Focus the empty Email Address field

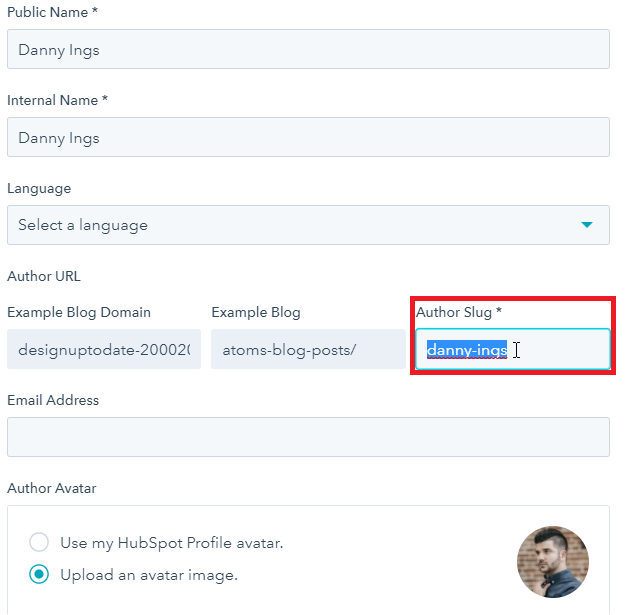[x=308, y=437]
